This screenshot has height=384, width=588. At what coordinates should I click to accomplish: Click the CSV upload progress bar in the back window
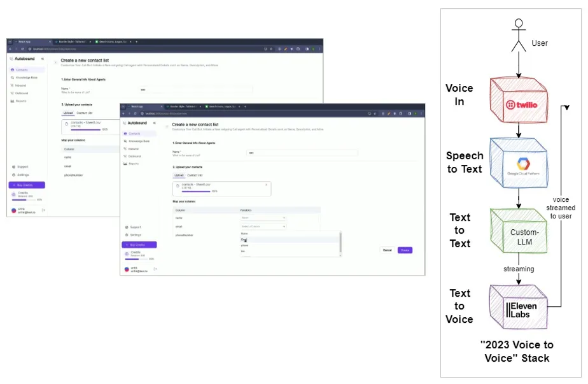click(x=85, y=129)
